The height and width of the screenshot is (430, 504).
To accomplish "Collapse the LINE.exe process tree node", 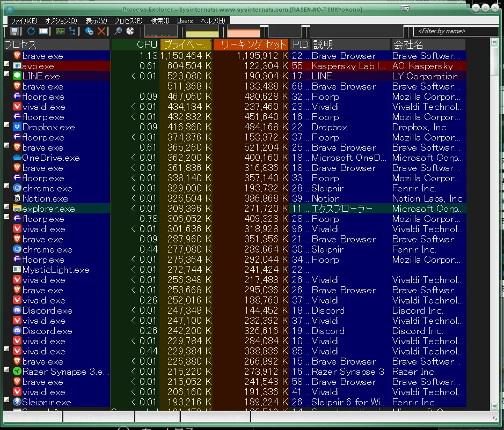I will point(7,74).
